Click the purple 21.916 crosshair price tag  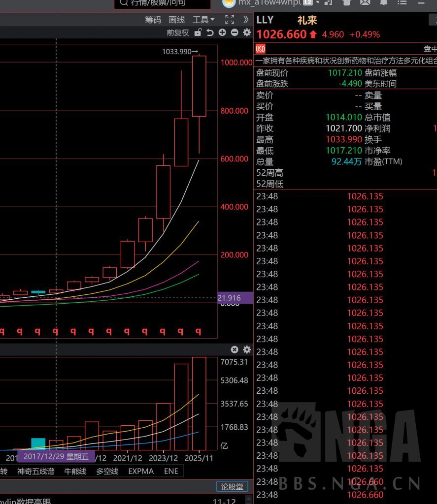tap(235, 298)
